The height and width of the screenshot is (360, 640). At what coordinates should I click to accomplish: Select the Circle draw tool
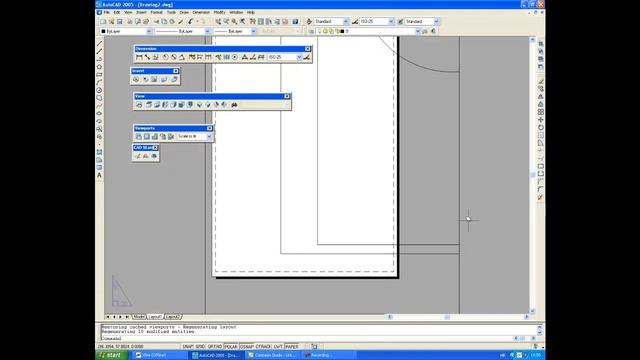click(99, 90)
